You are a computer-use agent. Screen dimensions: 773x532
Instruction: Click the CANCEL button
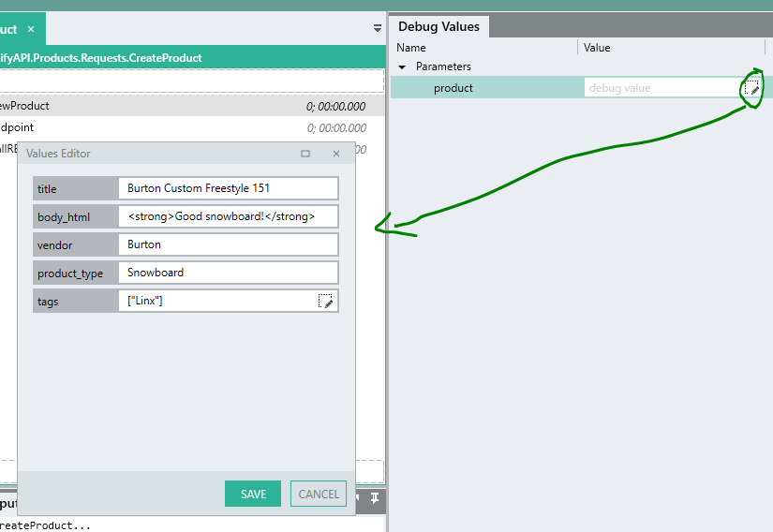pyautogui.click(x=319, y=494)
